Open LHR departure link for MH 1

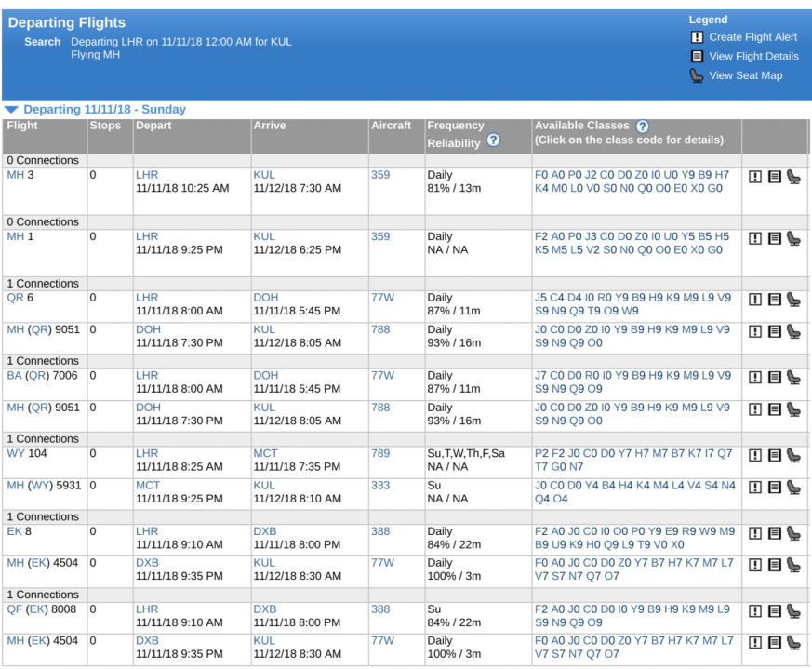(x=147, y=236)
